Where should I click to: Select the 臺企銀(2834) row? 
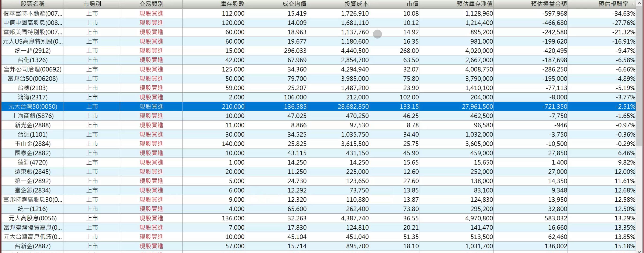[318, 190]
